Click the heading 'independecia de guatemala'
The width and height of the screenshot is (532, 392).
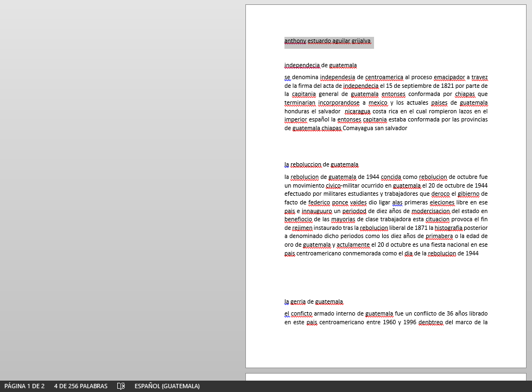click(x=320, y=65)
